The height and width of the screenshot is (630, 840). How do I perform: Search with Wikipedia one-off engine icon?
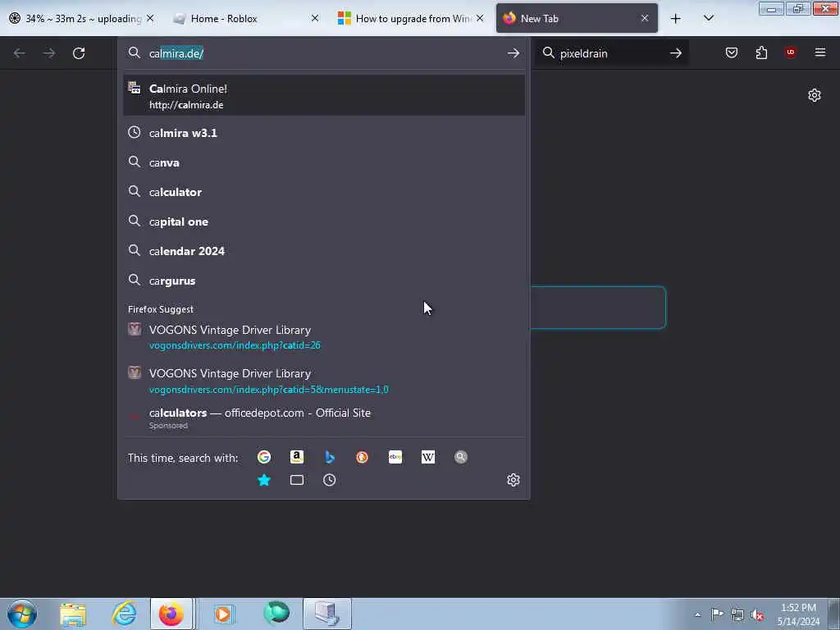[428, 457]
